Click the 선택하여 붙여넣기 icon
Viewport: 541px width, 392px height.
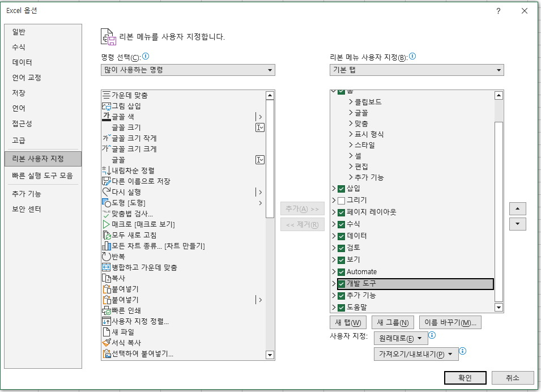(x=107, y=353)
